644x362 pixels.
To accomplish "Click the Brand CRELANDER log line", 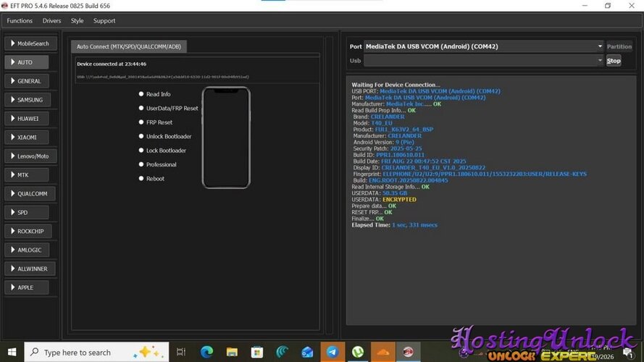I will (379, 117).
